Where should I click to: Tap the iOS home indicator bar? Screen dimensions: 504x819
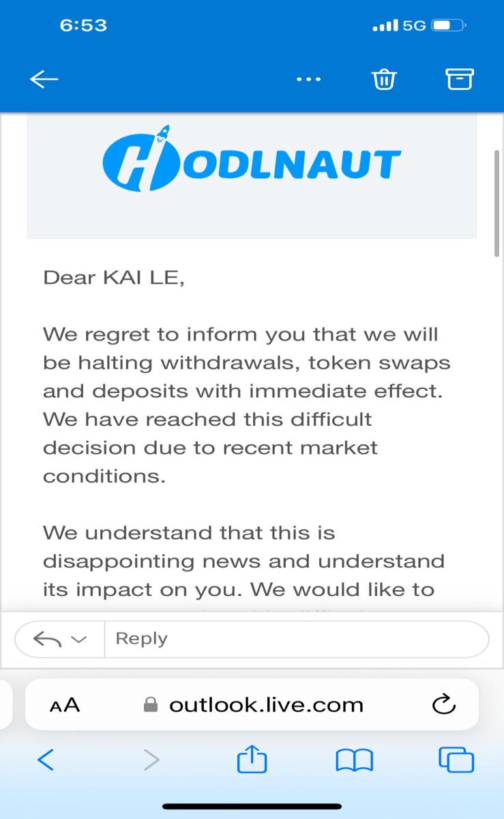[x=252, y=806]
